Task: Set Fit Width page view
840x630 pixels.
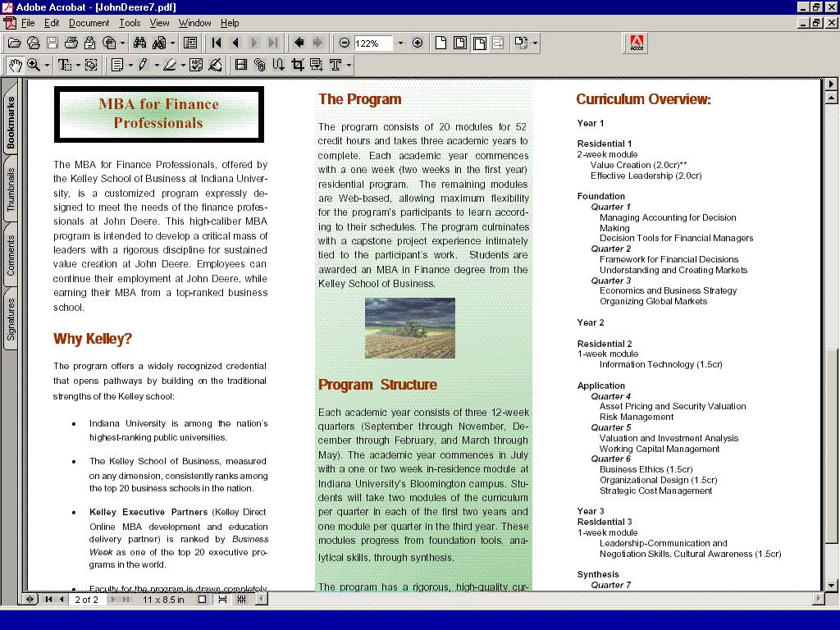Action: coord(479,43)
